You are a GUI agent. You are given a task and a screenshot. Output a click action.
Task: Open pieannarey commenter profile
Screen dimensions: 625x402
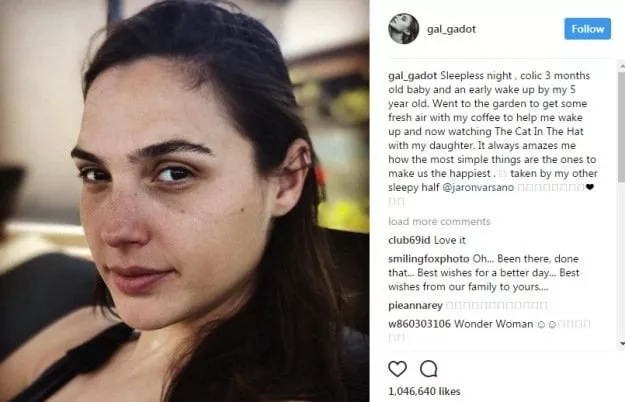tap(415, 306)
